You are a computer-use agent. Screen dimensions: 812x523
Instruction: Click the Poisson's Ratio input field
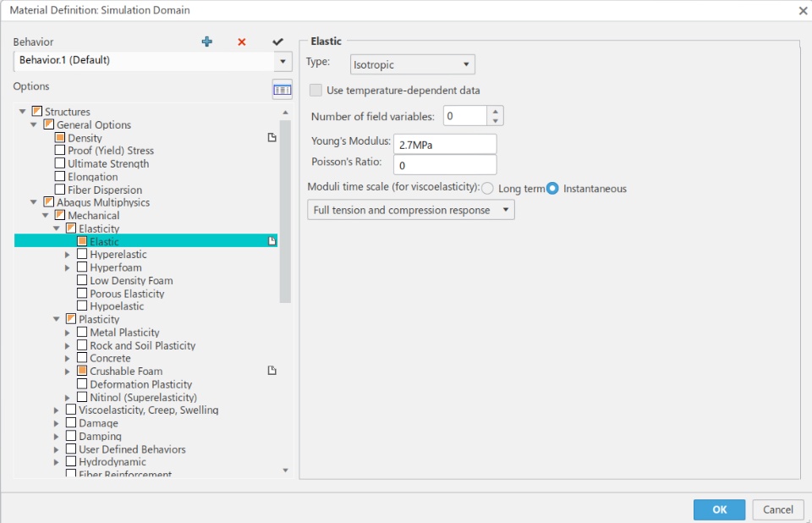coord(445,165)
